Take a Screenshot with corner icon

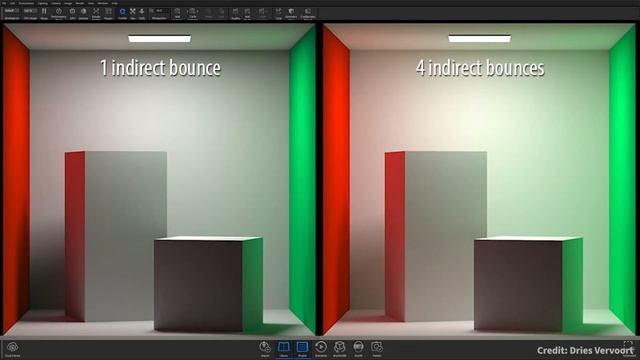click(628, 345)
